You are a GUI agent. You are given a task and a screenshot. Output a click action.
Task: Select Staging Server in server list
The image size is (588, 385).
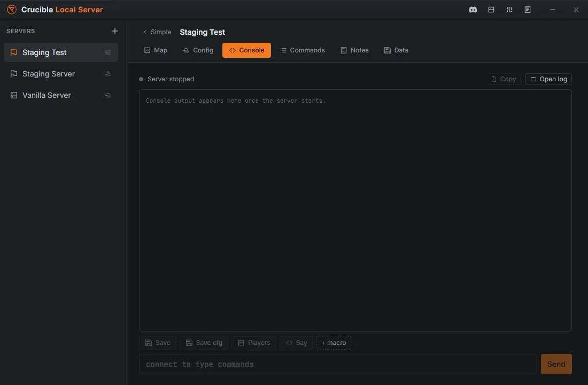tap(61, 74)
